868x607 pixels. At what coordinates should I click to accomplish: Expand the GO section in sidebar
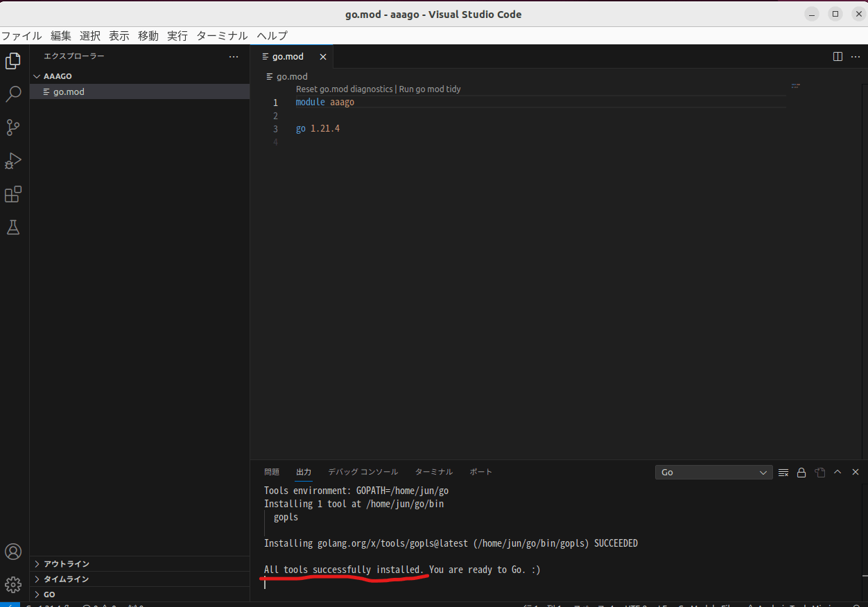point(139,595)
